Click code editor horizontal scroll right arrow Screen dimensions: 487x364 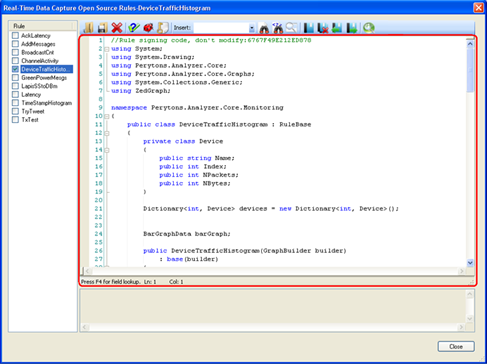462,271
